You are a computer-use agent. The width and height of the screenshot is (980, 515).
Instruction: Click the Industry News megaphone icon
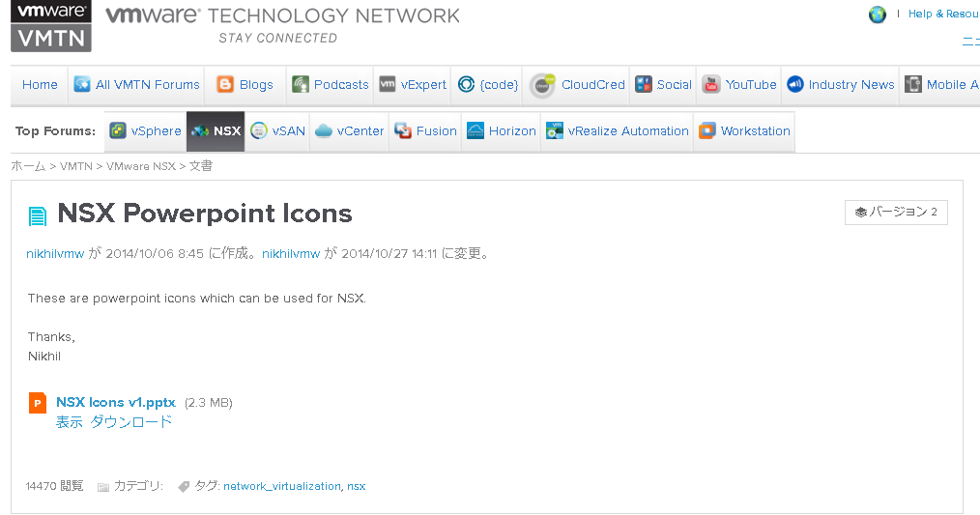(x=795, y=84)
